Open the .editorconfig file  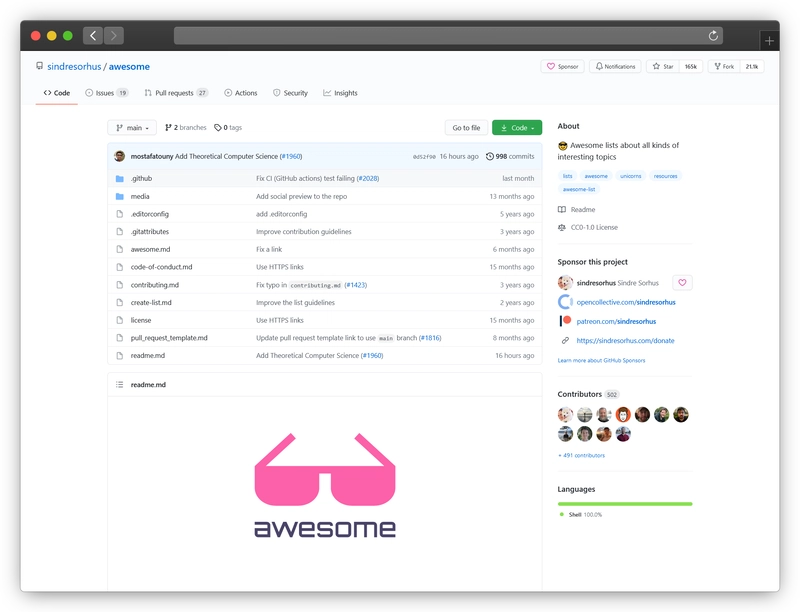(149, 214)
